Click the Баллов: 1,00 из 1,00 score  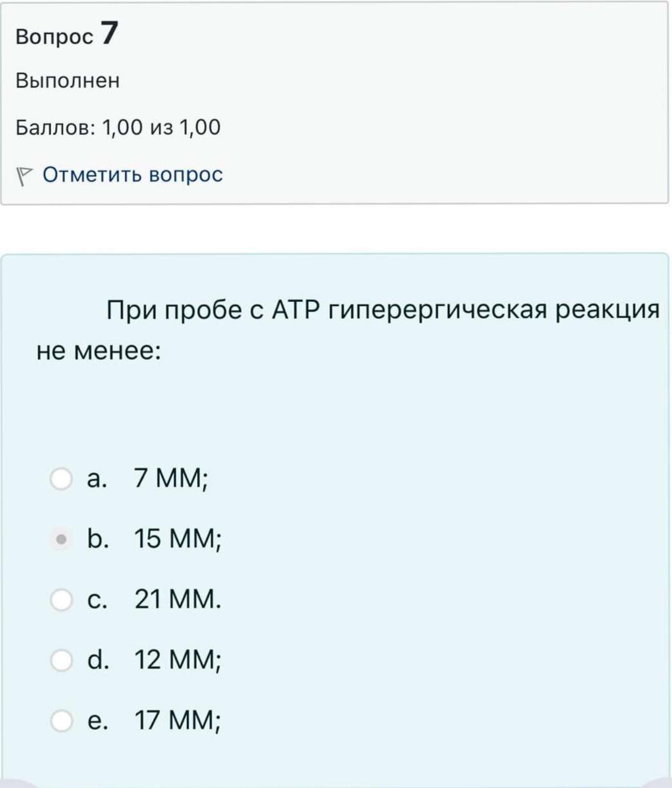118,127
